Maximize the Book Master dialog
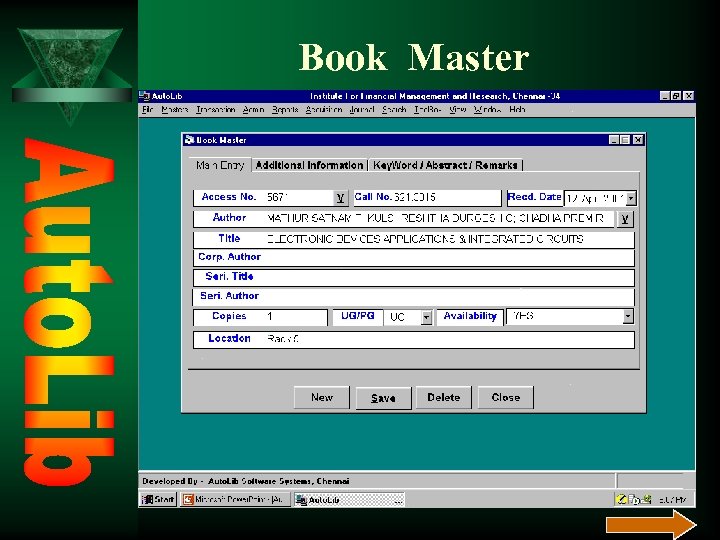Screen dimensions: 720x540 click(625, 140)
